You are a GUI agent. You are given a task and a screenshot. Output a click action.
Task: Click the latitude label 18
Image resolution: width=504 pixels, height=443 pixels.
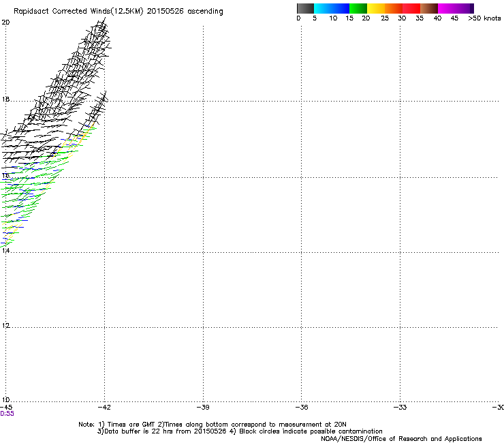pyautogui.click(x=5, y=100)
